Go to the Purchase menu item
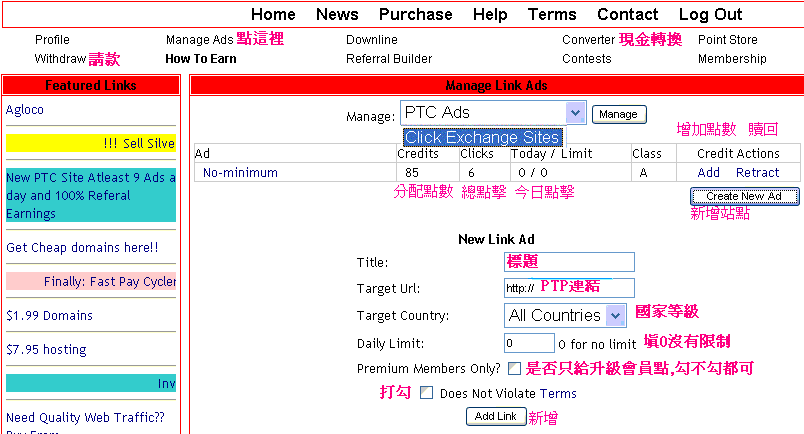Viewport: 804px width, 434px height. [x=415, y=14]
